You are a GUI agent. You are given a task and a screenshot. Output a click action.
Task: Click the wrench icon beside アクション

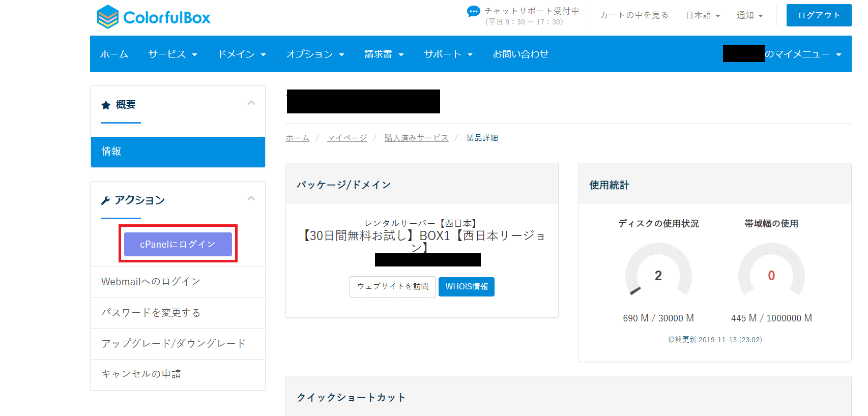105,201
